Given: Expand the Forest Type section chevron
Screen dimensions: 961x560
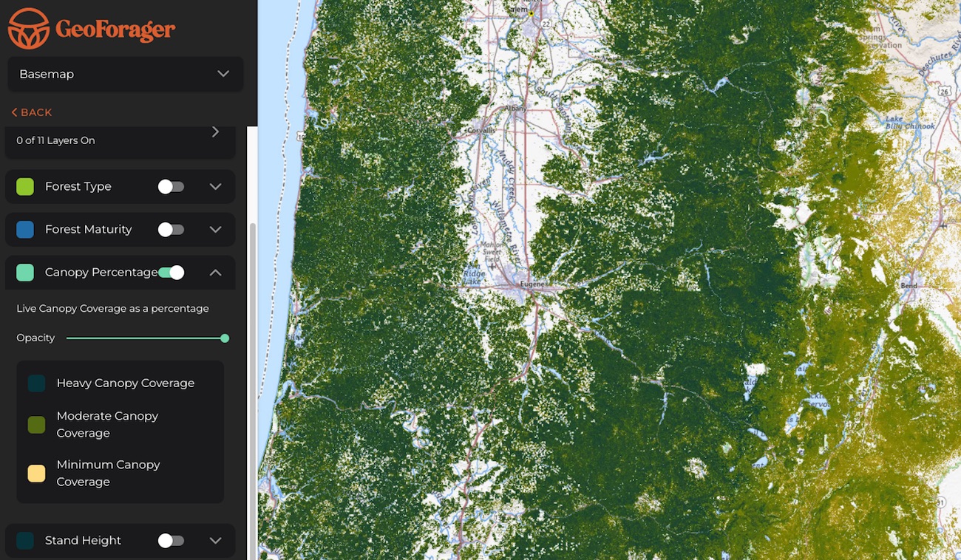Looking at the screenshot, I should click(215, 187).
